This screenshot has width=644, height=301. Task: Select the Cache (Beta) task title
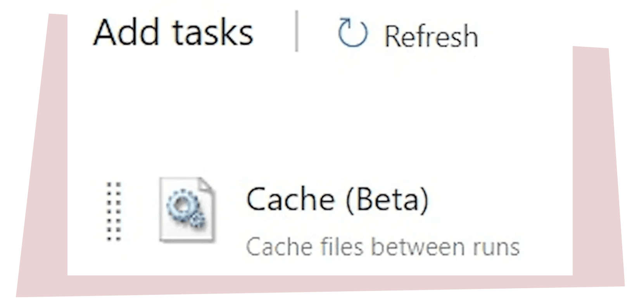click(x=337, y=199)
